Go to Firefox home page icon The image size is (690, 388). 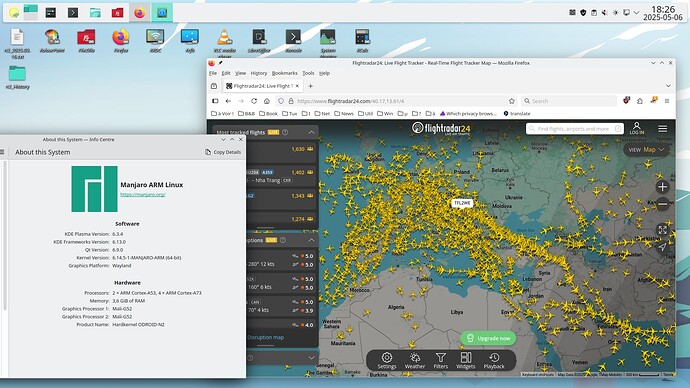tap(267, 101)
